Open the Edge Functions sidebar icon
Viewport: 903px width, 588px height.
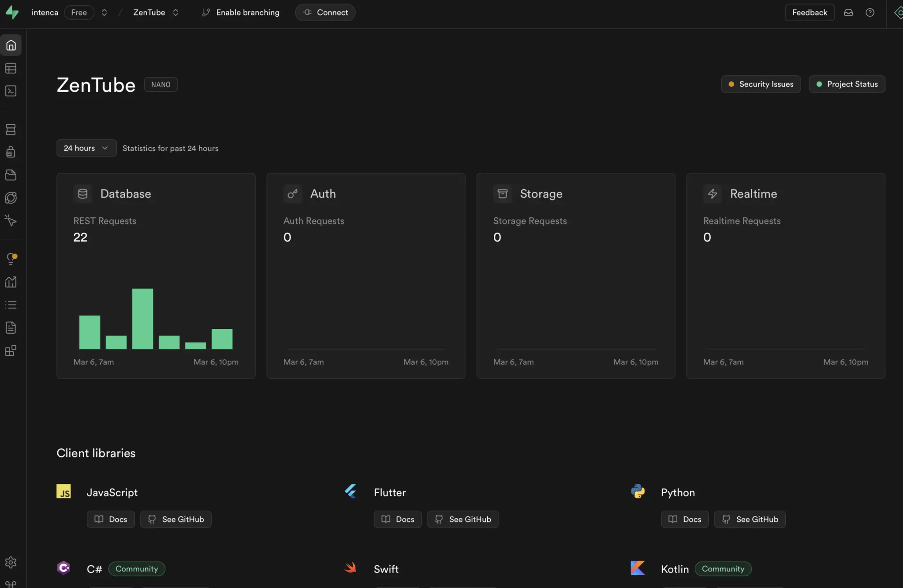(11, 198)
